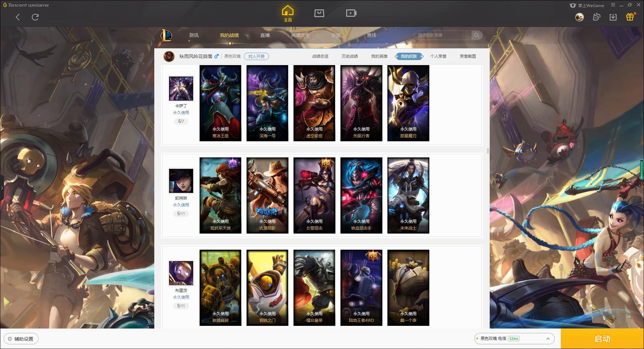Switch to 发现 tab
Image resolution: width=644 pixels, height=349 pixels.
336,35
